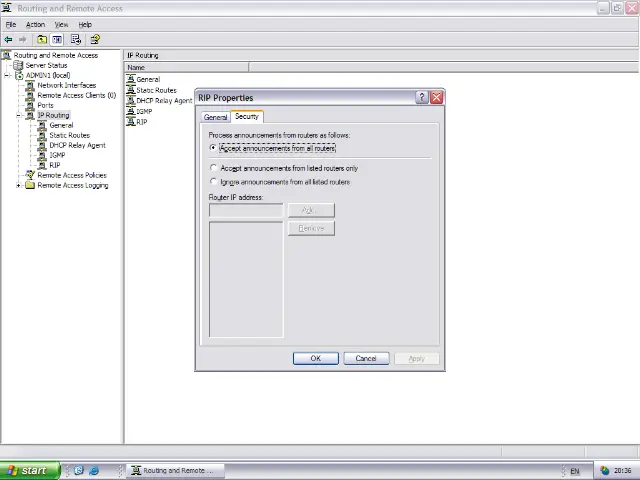This screenshot has height=480, width=640.
Task: Click the Windows Start button
Action: tap(30, 471)
